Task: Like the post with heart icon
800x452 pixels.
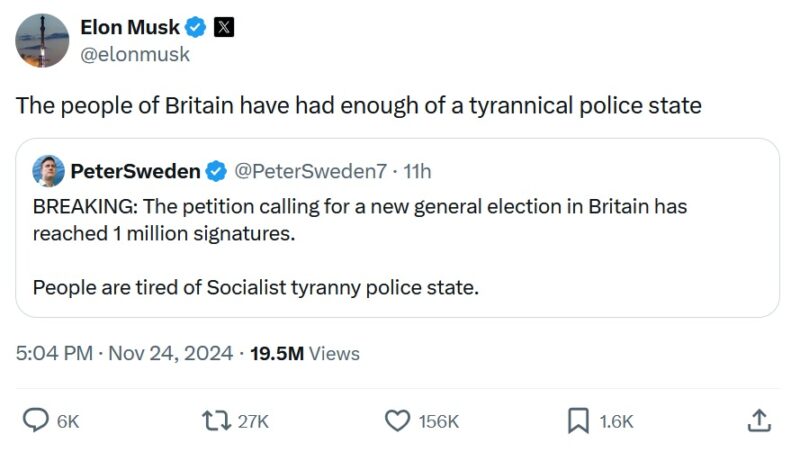Action: tap(397, 421)
